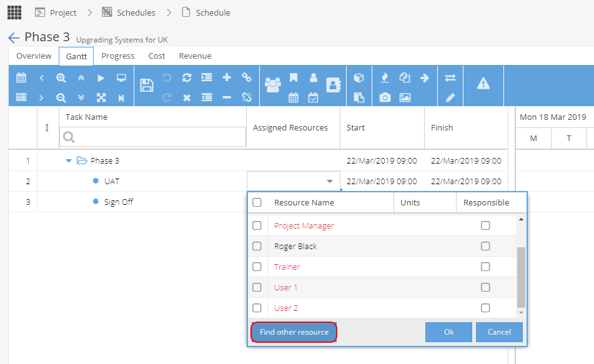
Task: Toggle the select-all resources header checkbox
Action: click(257, 202)
